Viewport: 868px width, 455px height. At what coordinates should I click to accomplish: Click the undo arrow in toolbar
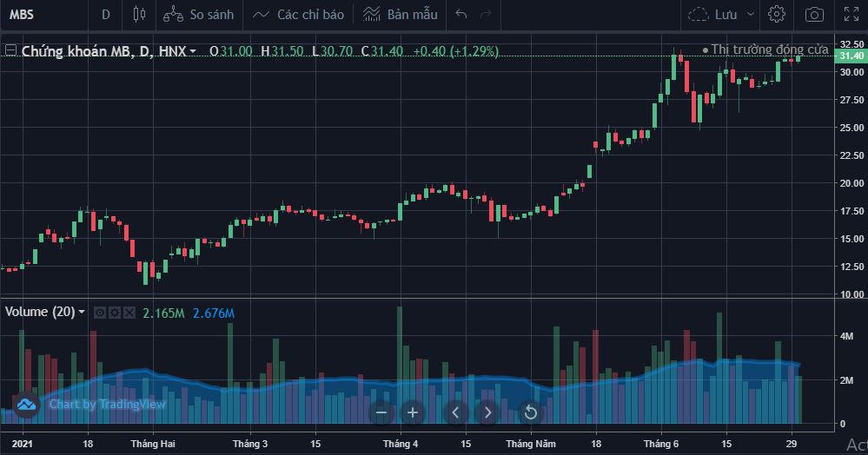coord(461,14)
